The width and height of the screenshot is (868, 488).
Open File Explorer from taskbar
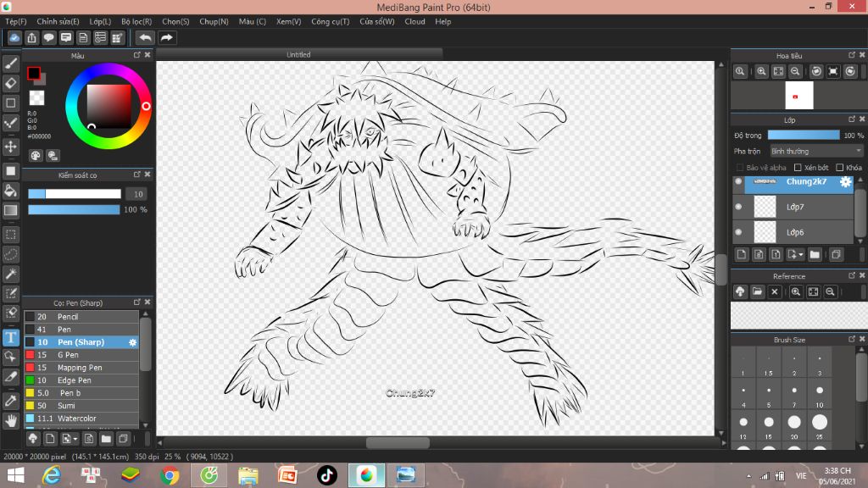[x=248, y=475]
